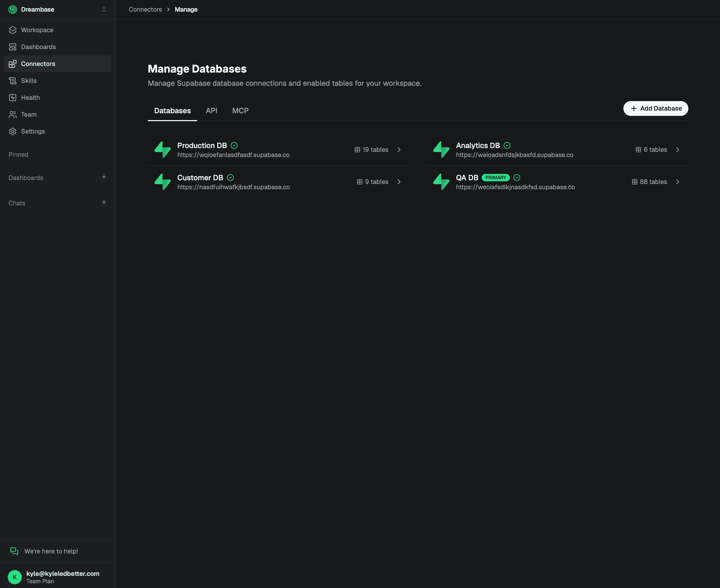Image resolution: width=720 pixels, height=588 pixels.
Task: Click the weoiafsdlkjnasdkfsd.supabase.co URL
Action: point(515,187)
